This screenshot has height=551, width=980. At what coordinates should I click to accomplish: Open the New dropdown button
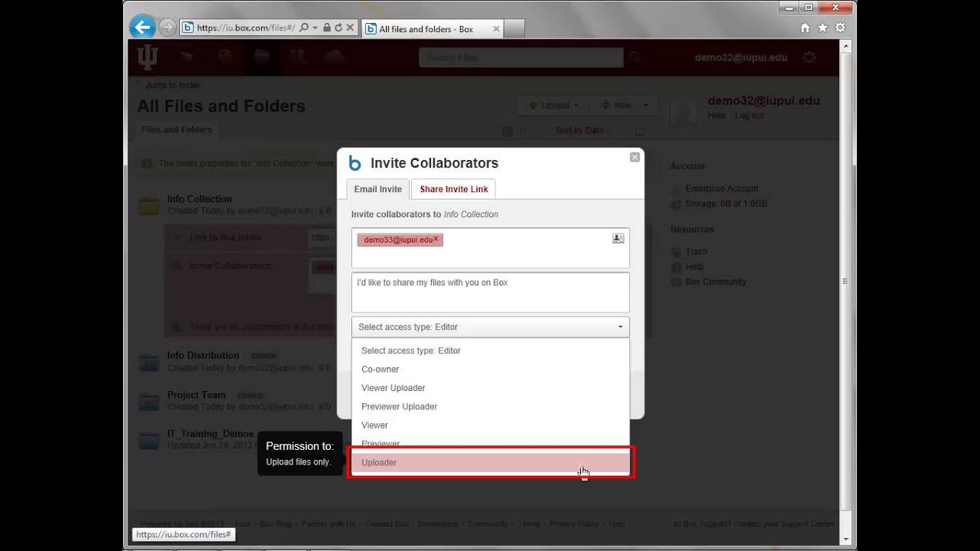624,106
